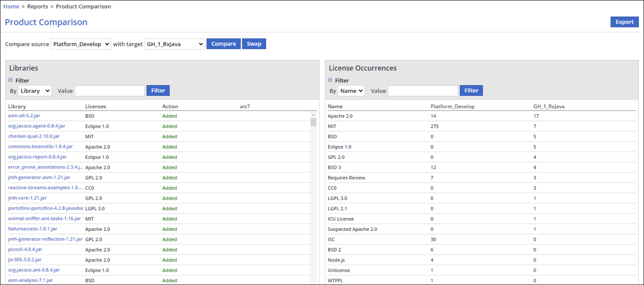Open picocli-4.0.4.jar library link
Screen dimensions: 644x285
[25, 249]
